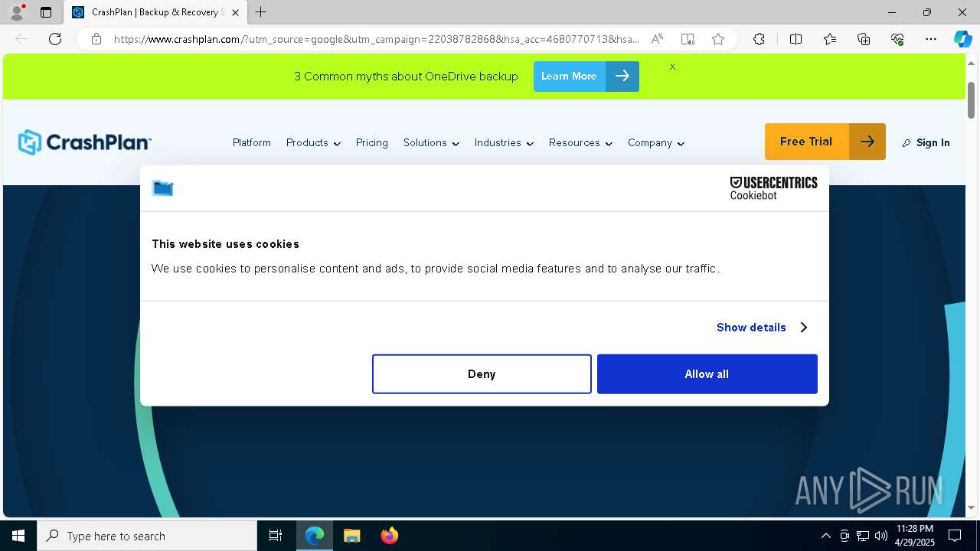Open the tab actions menu icon

pos(46,12)
